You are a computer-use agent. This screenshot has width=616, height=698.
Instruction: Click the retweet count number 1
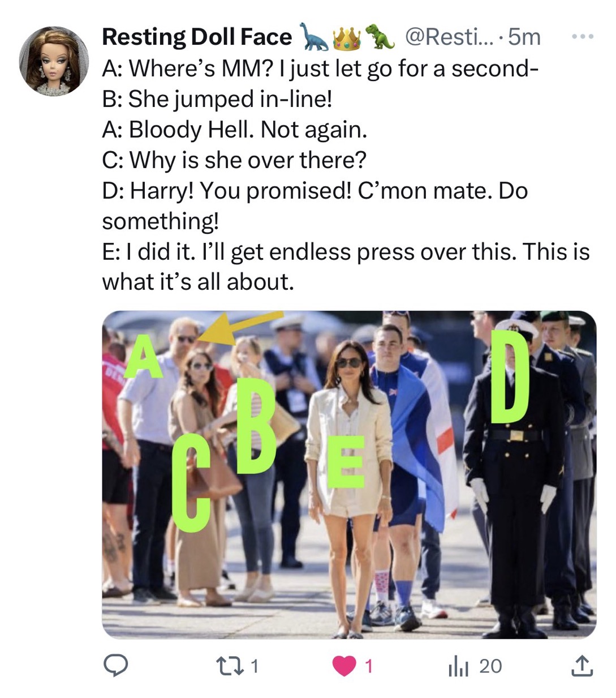[x=255, y=666]
